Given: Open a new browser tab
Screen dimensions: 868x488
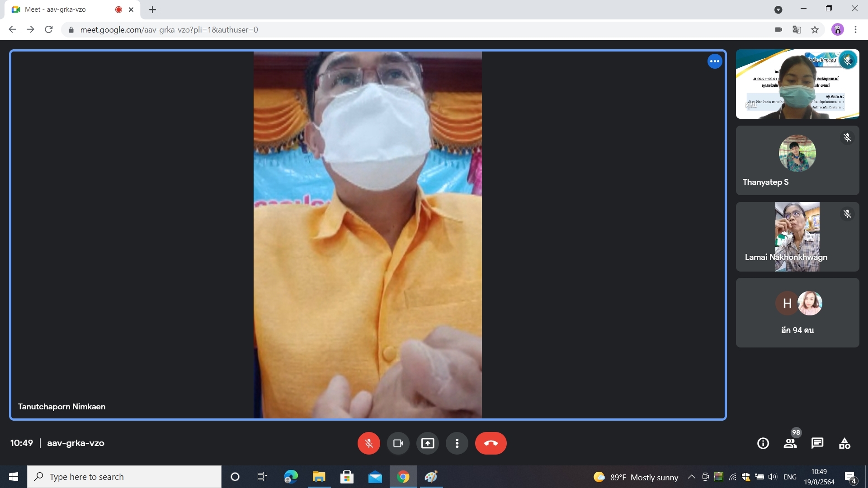Looking at the screenshot, I should pyautogui.click(x=153, y=9).
